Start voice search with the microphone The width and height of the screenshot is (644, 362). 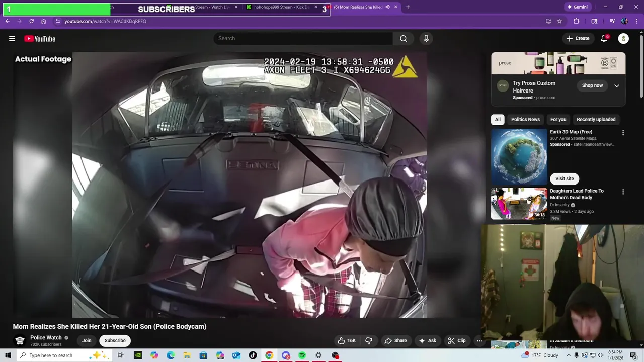[x=426, y=39]
